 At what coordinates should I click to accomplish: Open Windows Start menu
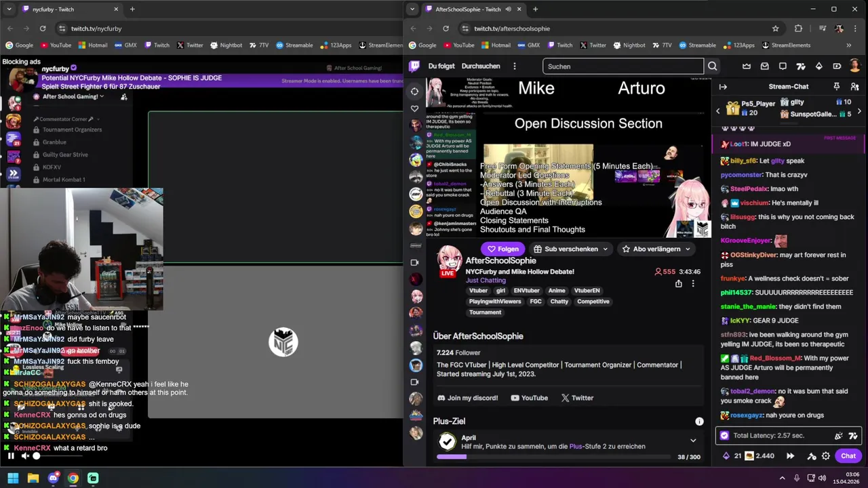pyautogui.click(x=13, y=478)
